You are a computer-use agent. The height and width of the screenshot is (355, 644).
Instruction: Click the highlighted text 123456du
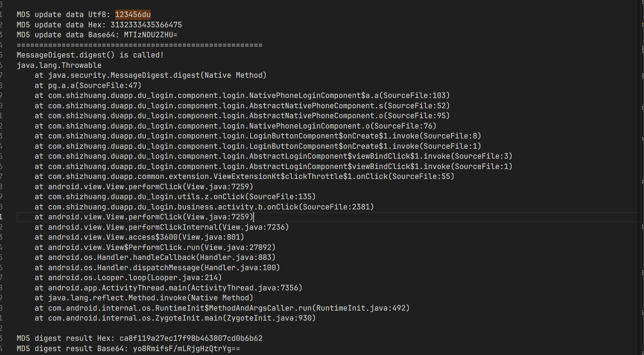133,15
